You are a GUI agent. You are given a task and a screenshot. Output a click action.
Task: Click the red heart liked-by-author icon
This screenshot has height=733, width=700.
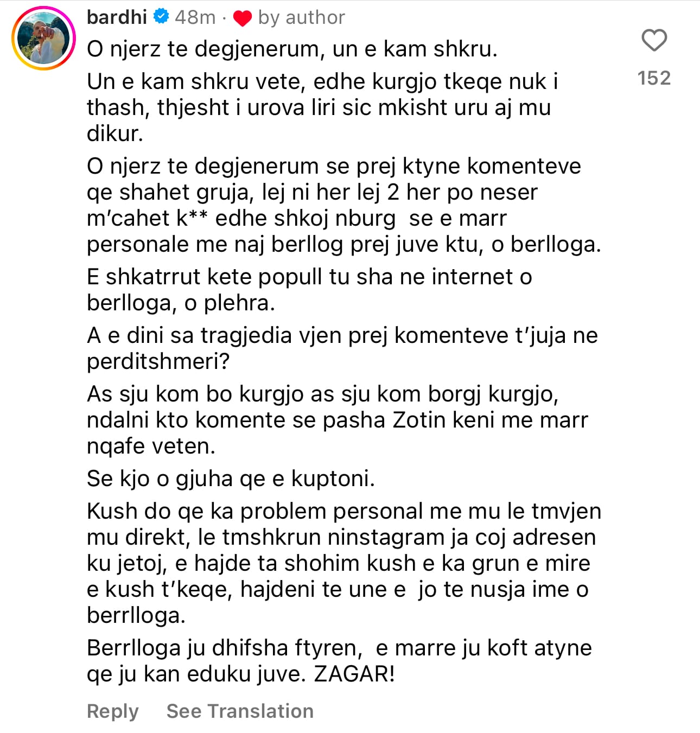click(x=242, y=18)
